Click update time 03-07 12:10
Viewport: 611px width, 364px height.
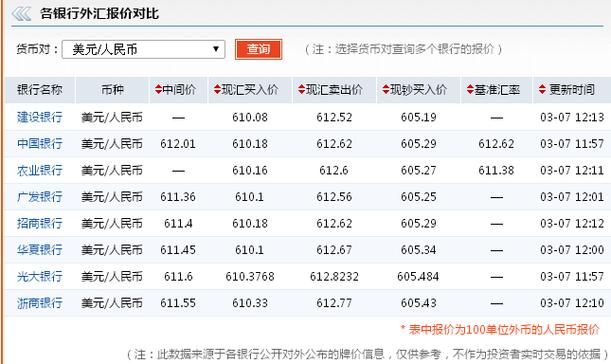[x=572, y=303]
